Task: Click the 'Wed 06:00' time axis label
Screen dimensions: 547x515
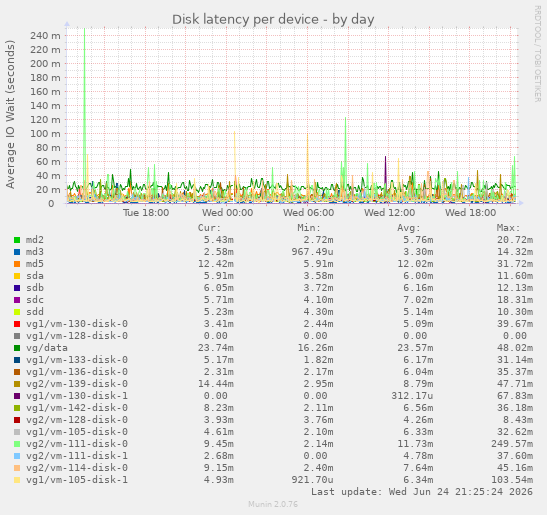Action: [308, 212]
